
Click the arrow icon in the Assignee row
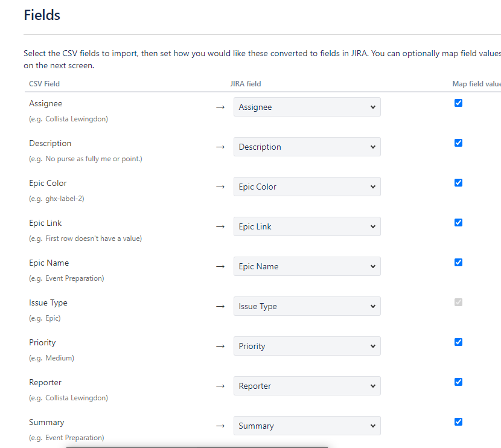pos(220,107)
